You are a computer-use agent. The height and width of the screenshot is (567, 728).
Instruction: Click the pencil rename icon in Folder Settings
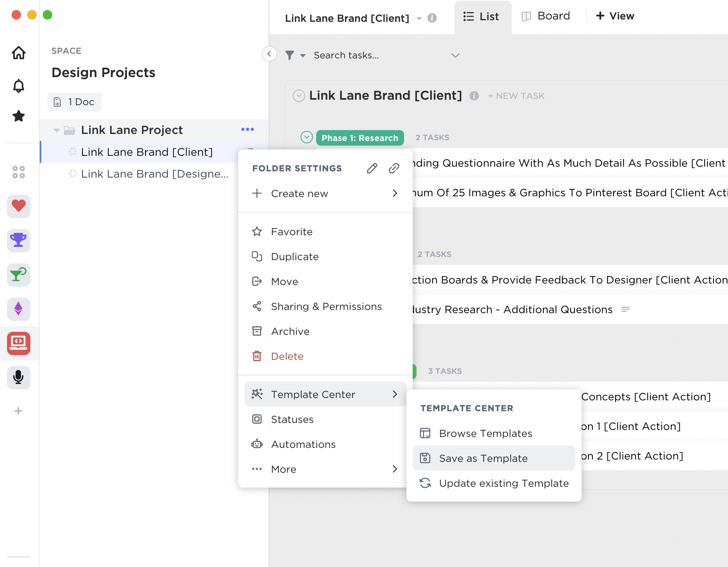point(372,168)
